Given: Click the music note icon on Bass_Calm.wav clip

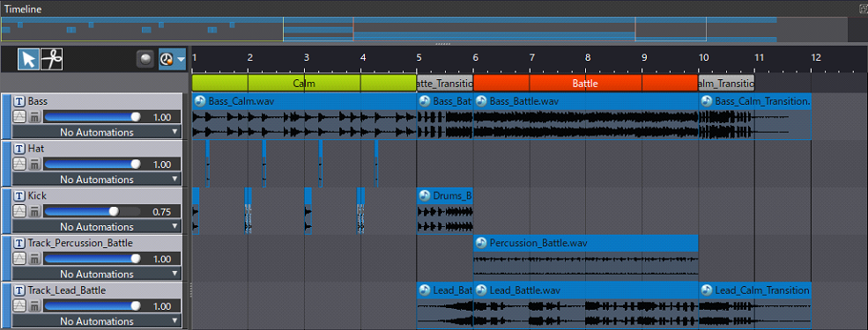Looking at the screenshot, I should (x=200, y=102).
